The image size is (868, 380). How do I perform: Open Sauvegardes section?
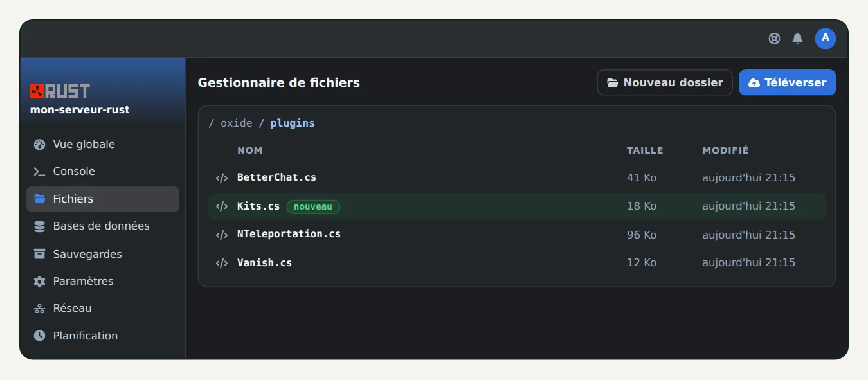(102, 254)
